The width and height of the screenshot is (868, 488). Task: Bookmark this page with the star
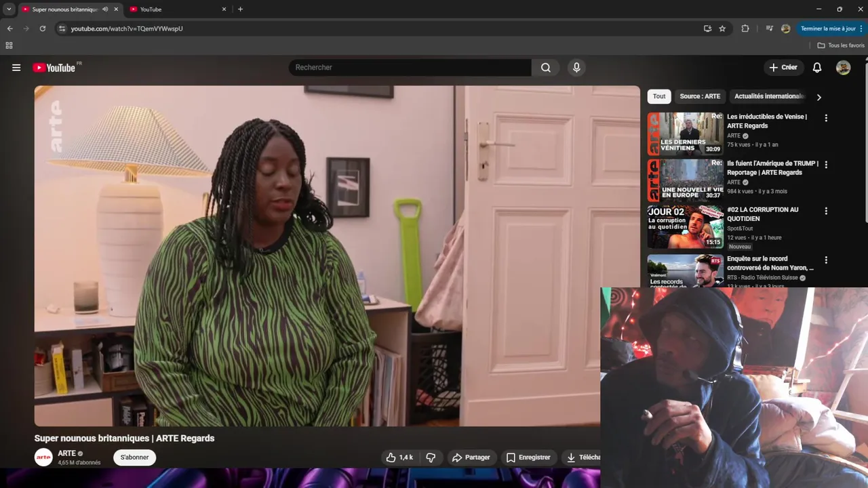tap(722, 28)
